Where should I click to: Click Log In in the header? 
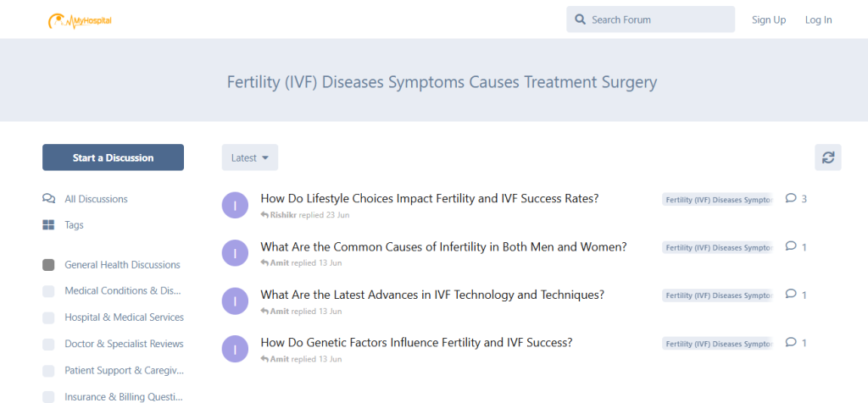818,19
